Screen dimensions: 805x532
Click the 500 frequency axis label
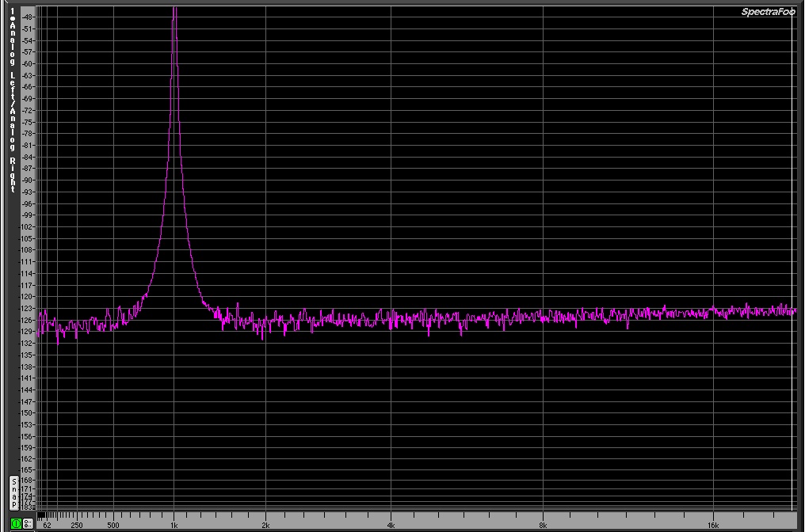[x=113, y=526]
